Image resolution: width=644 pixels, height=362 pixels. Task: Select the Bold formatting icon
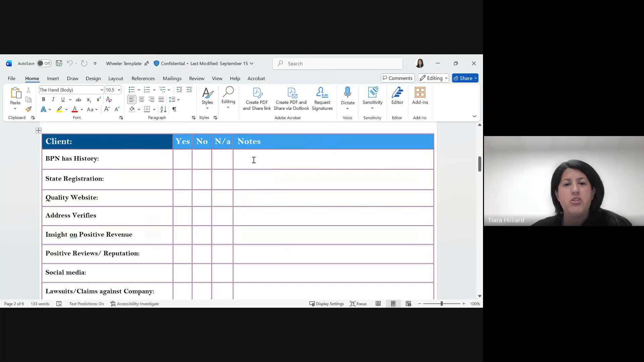(x=43, y=99)
